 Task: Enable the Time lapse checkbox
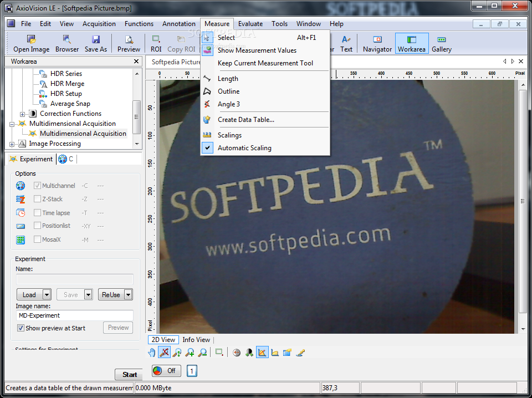coord(37,213)
